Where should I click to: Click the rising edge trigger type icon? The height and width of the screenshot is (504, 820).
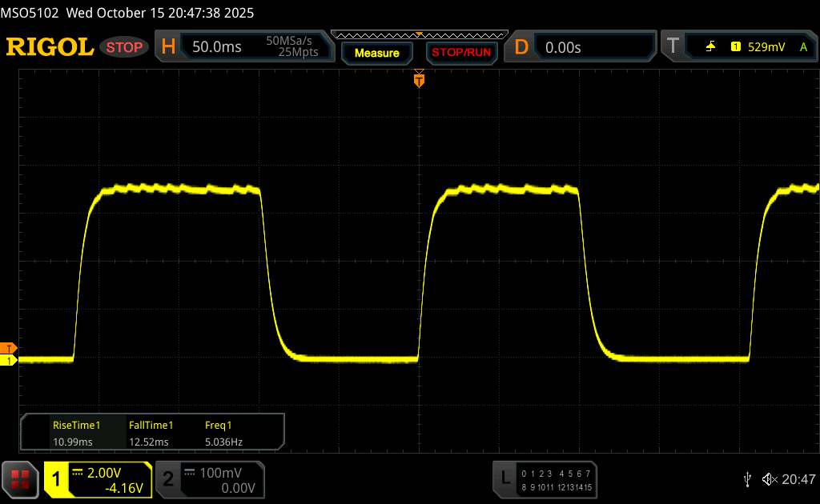tap(710, 47)
